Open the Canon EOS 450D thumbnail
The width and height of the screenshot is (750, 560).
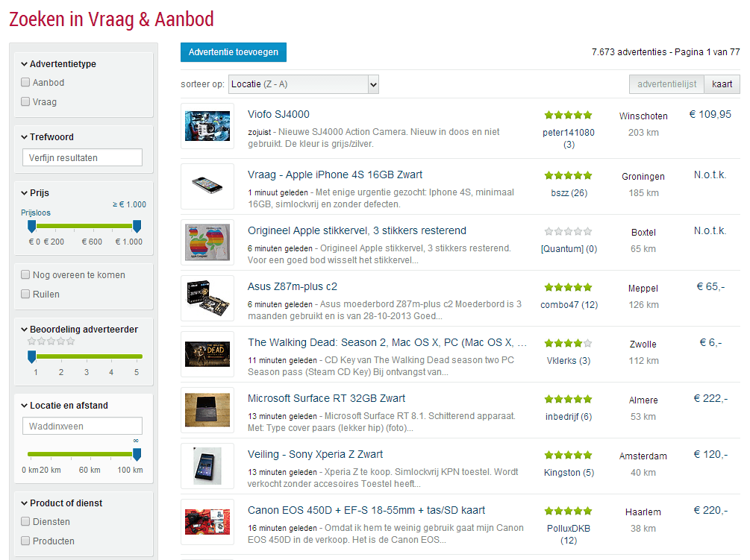[207, 522]
